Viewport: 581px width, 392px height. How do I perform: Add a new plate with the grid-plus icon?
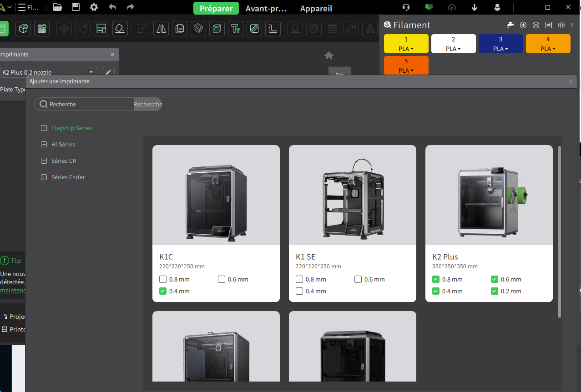coord(42,29)
